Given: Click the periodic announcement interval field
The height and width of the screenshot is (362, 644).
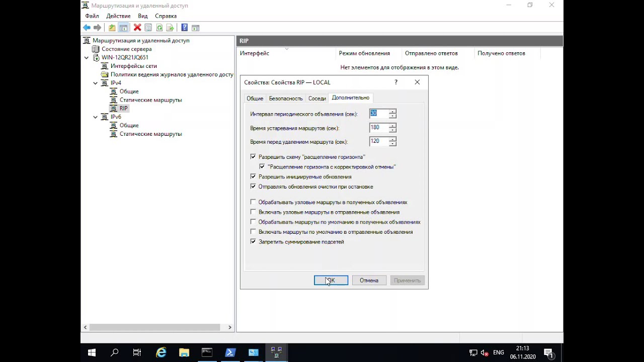Looking at the screenshot, I should tap(379, 114).
